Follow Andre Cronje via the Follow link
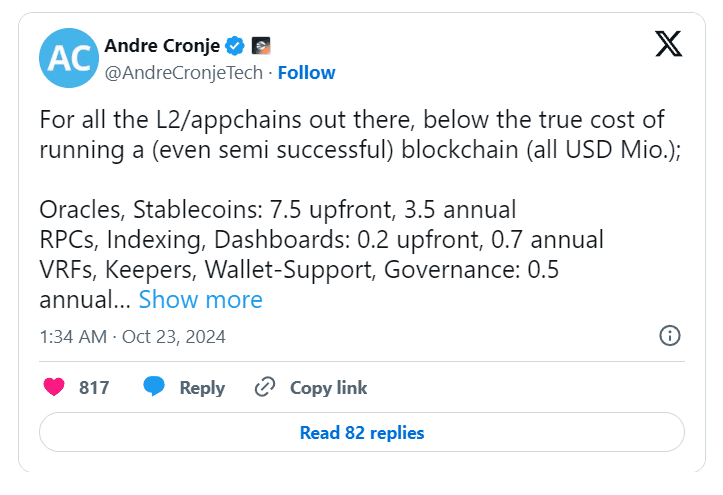723x495 pixels. point(307,73)
